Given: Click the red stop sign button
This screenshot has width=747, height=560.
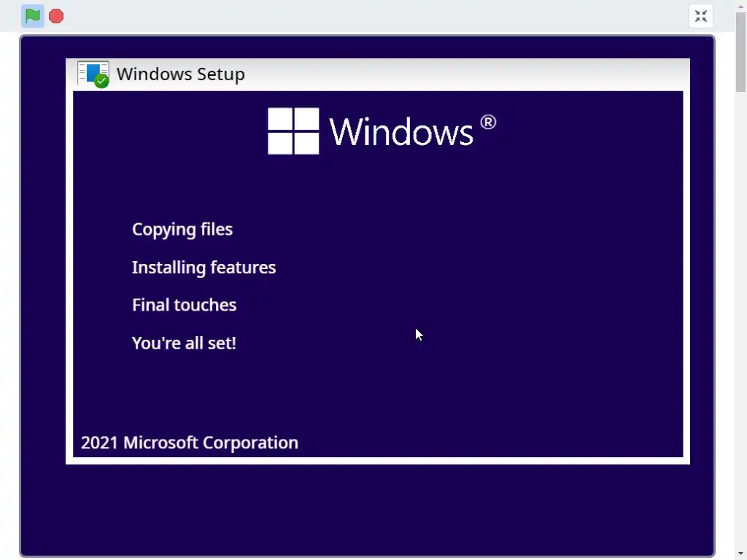Looking at the screenshot, I should click(56, 16).
